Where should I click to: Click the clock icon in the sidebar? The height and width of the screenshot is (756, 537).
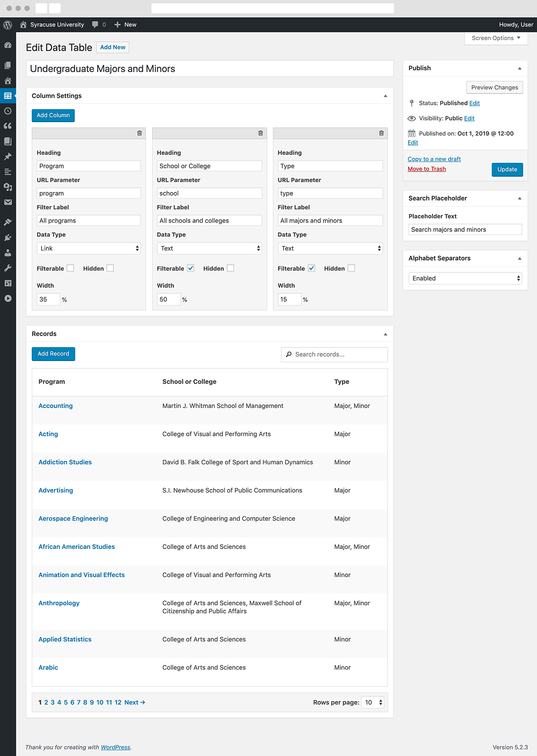pos(8,111)
